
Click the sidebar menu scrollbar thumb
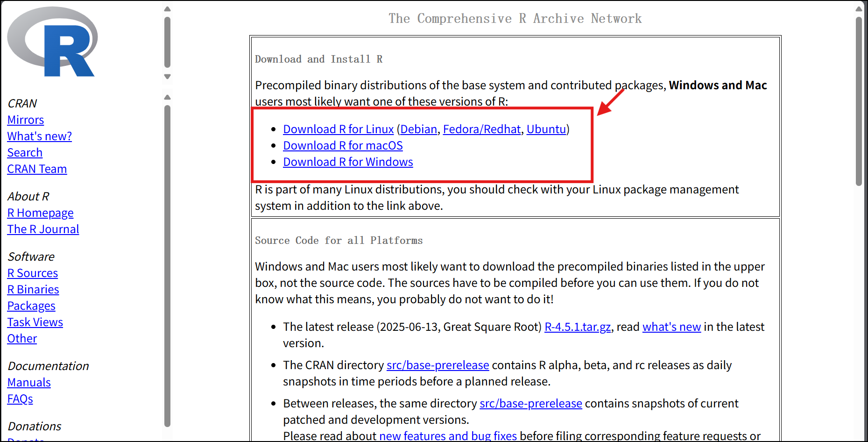[x=168, y=266]
